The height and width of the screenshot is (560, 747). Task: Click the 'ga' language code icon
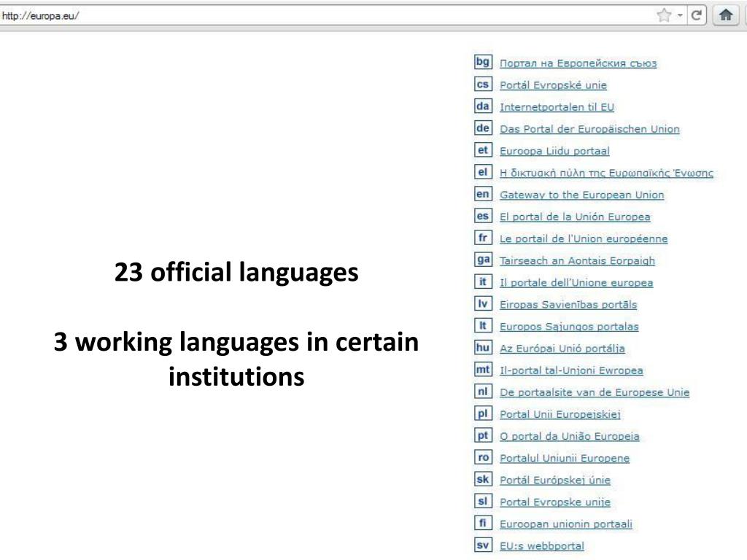pyautogui.click(x=483, y=259)
